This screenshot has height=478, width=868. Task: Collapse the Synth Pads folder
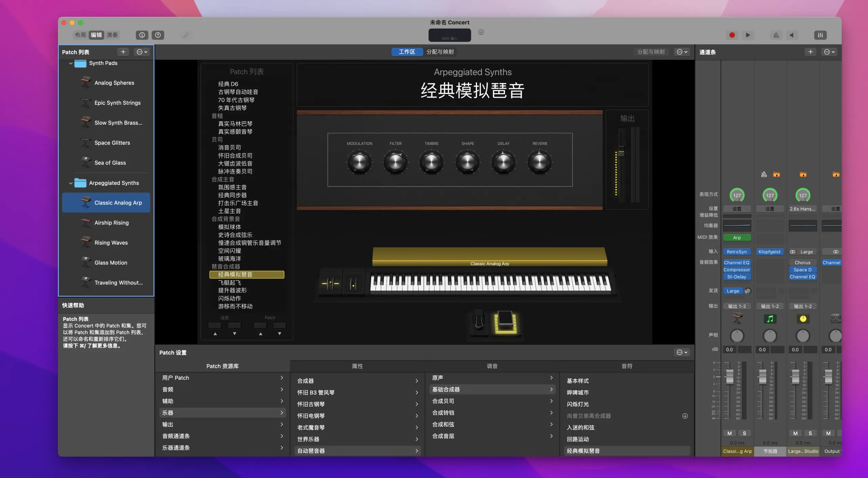(71, 63)
